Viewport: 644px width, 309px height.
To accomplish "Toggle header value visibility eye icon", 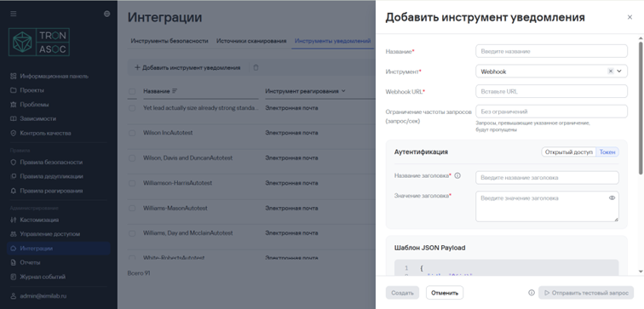I will point(612,197).
